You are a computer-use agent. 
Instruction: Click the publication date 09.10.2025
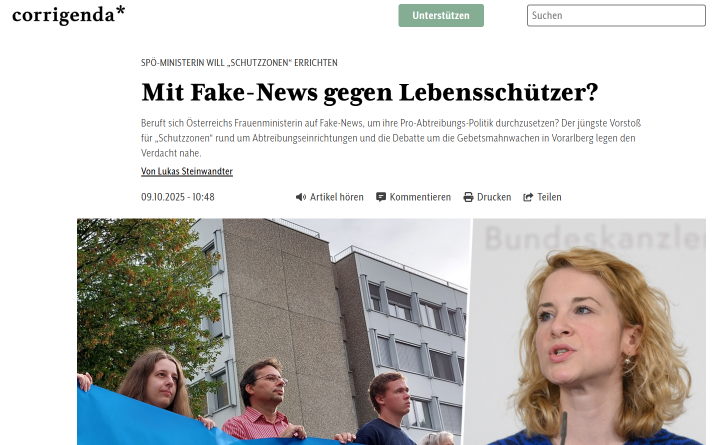[x=178, y=197]
